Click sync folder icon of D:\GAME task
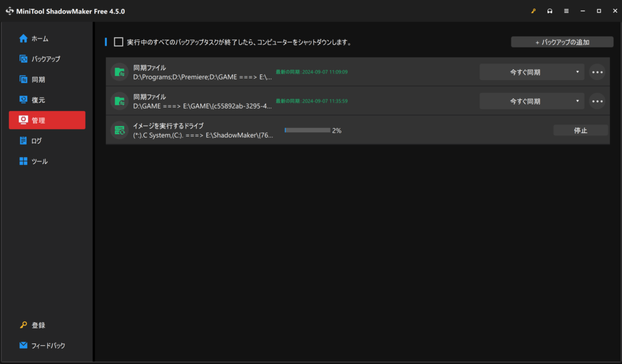Screen dimensions: 622x364 click(120, 101)
